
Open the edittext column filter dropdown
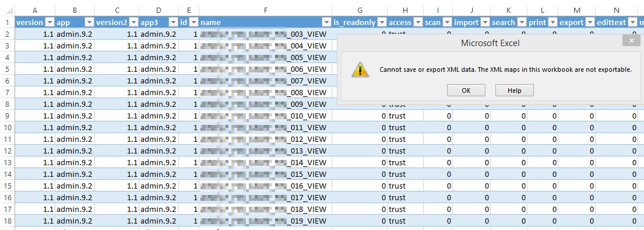click(632, 22)
